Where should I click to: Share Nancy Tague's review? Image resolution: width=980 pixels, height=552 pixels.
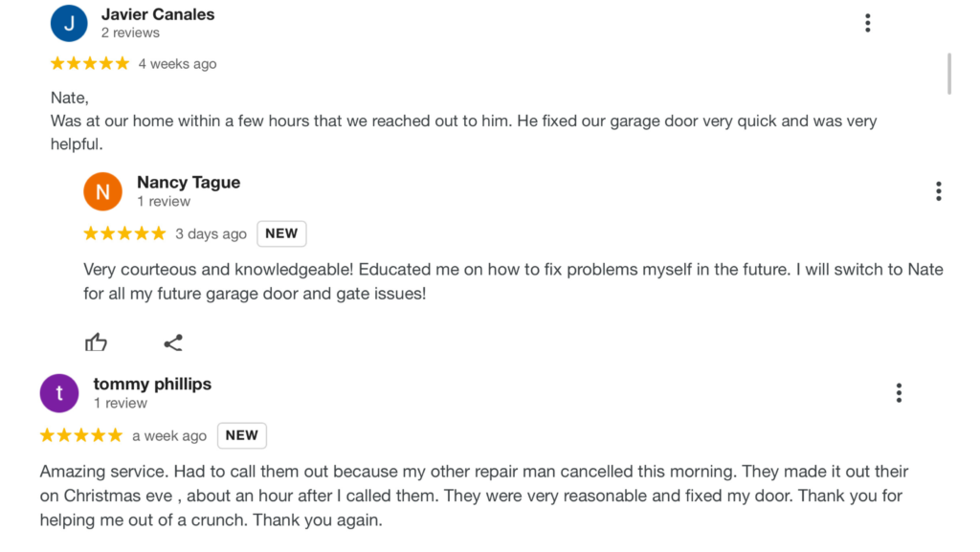click(173, 342)
